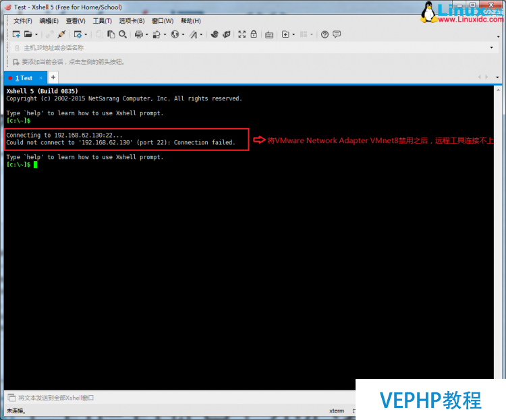This screenshot has height=420, width=506.
Task: Open the sessions folder icon
Action: coord(28,34)
